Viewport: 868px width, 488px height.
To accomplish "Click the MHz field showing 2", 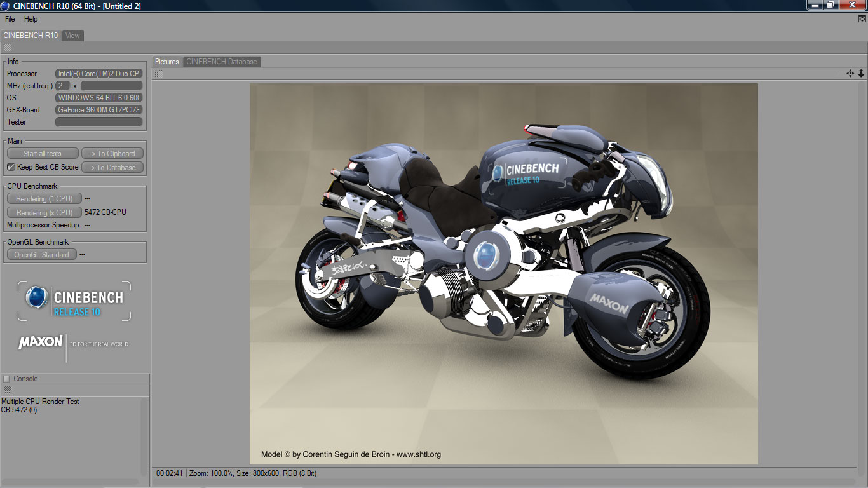I will 62,85.
